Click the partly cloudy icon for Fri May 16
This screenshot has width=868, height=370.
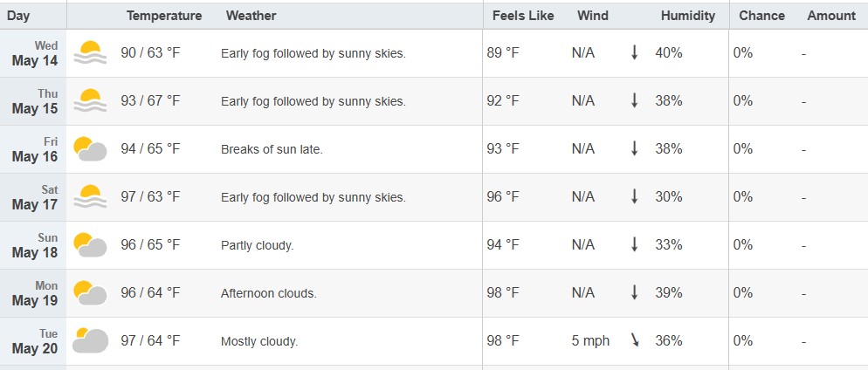(x=90, y=148)
